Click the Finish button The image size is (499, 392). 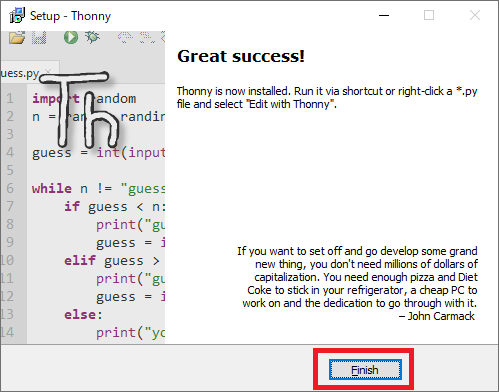point(365,369)
